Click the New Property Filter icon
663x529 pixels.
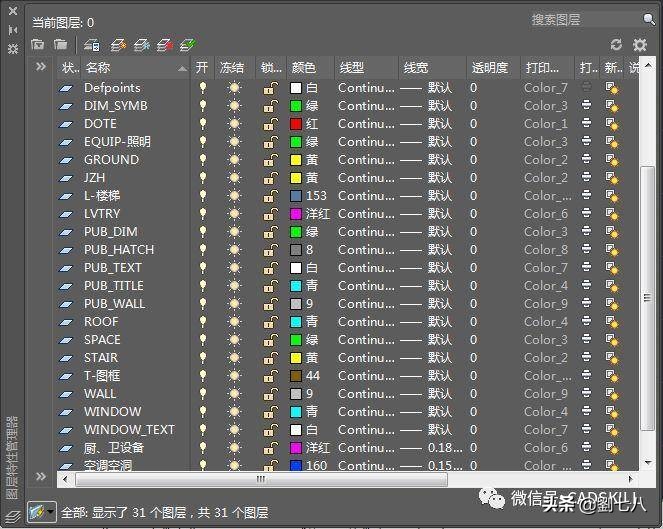[x=37, y=44]
